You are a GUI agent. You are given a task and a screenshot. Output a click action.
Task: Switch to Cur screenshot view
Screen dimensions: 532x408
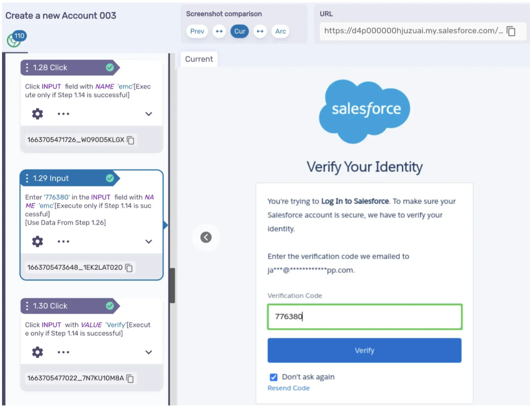coord(240,32)
